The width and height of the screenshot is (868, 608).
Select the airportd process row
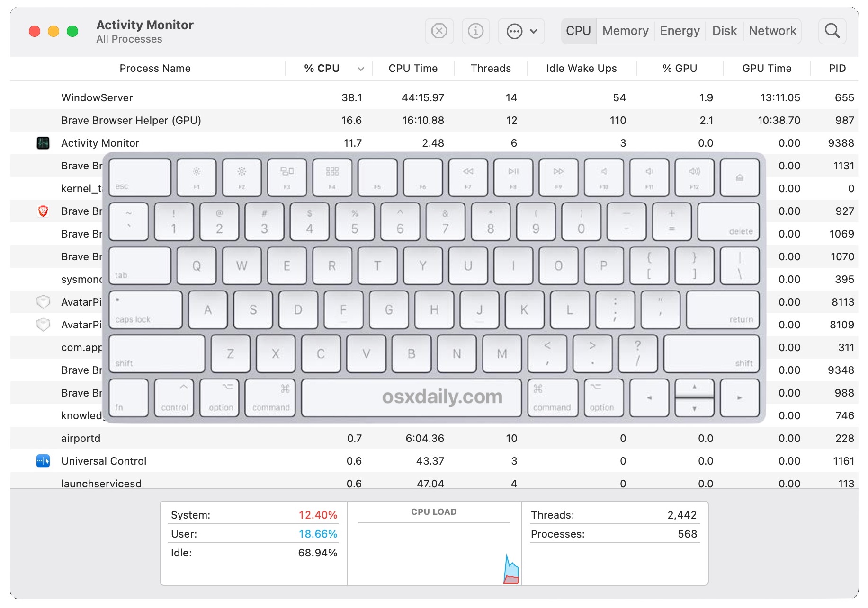tap(434, 438)
